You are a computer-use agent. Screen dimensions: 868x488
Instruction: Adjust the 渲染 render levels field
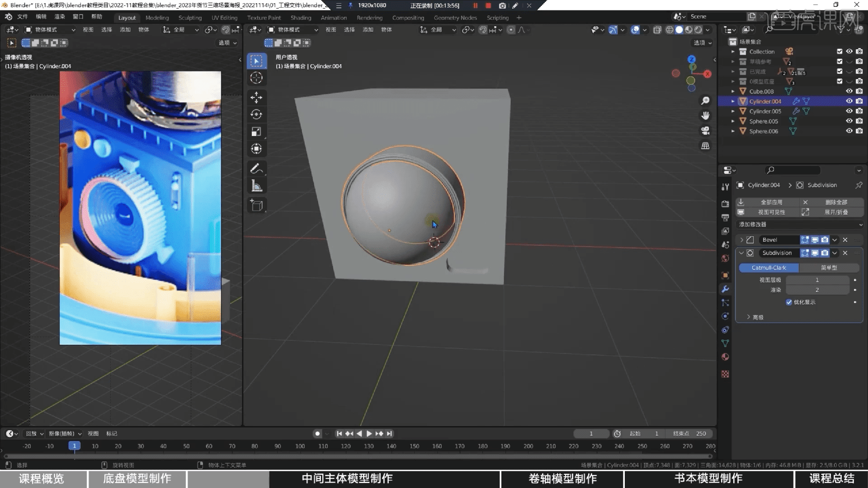click(817, 290)
